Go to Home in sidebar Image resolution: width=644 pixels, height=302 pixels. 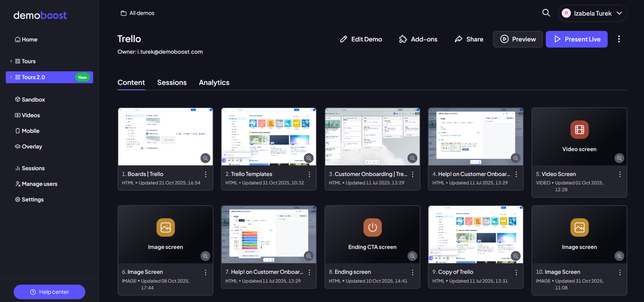pyautogui.click(x=26, y=39)
